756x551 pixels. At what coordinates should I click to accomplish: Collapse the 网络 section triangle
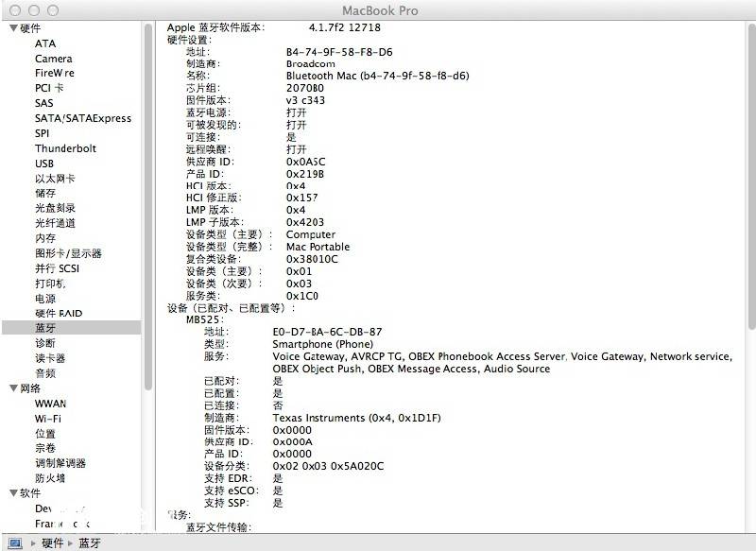pyautogui.click(x=13, y=388)
